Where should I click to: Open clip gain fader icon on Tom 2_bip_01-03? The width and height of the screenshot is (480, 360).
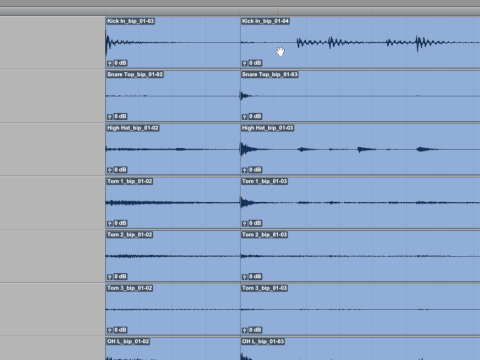coord(244,277)
